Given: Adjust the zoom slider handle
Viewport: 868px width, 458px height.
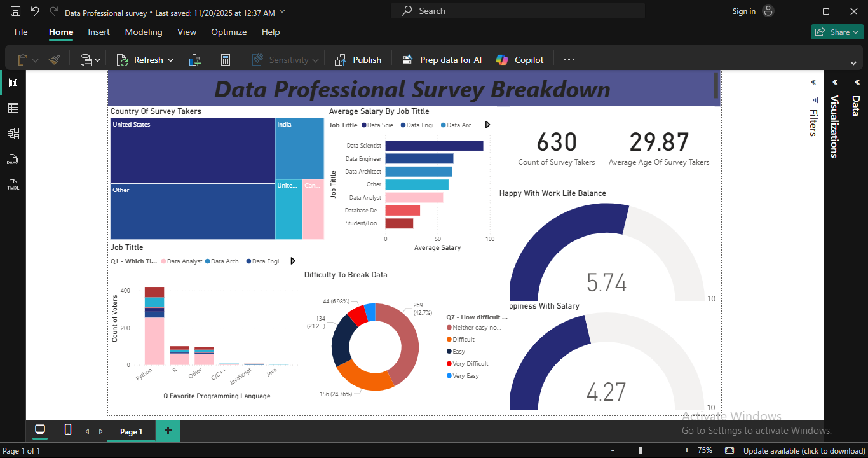Looking at the screenshot, I should (641, 450).
